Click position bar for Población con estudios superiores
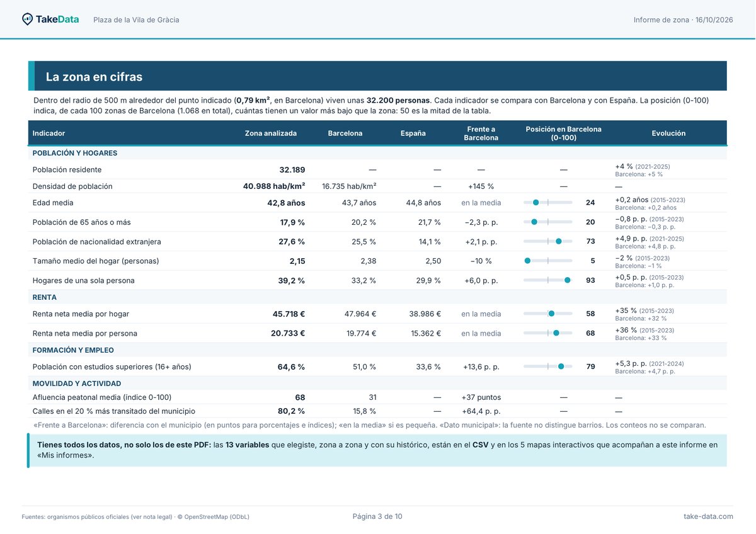Screen dimensions: 756x534 click(x=548, y=366)
